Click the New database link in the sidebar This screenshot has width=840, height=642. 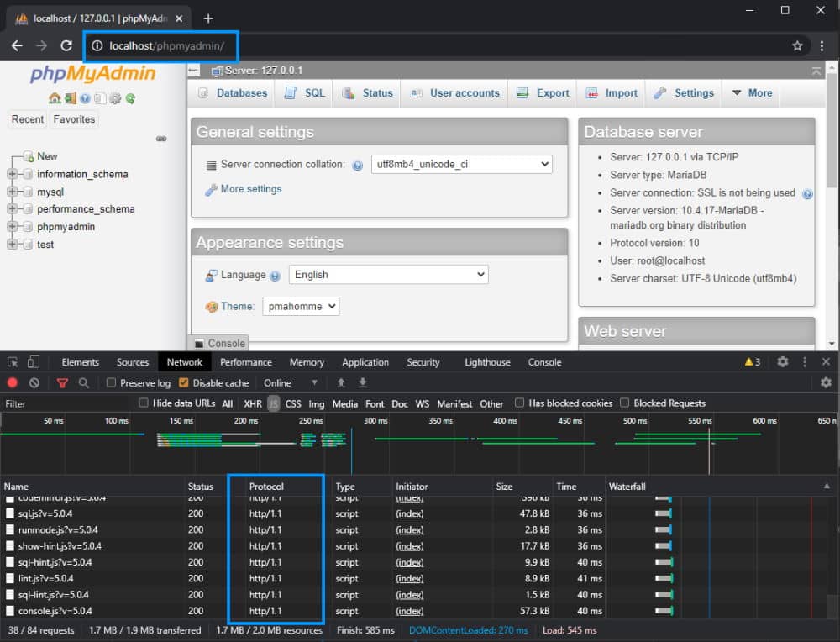(47, 156)
